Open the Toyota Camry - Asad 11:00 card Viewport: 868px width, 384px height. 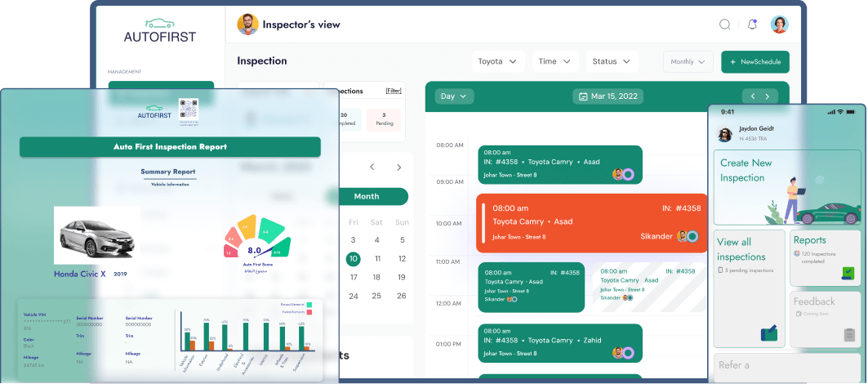coord(532,287)
